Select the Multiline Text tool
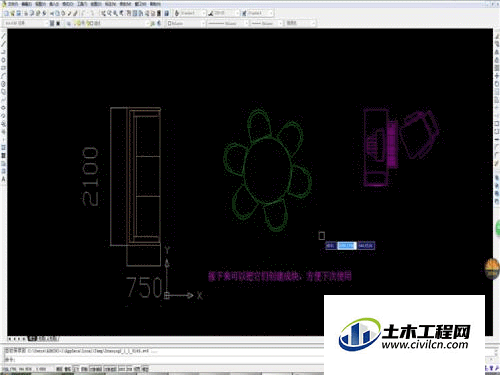 [4, 179]
